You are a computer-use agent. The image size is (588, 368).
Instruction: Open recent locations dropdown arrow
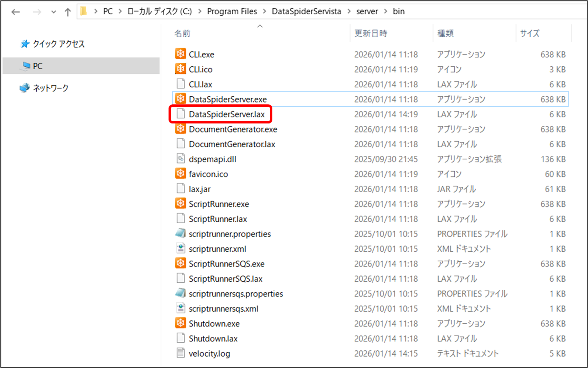tap(53, 11)
